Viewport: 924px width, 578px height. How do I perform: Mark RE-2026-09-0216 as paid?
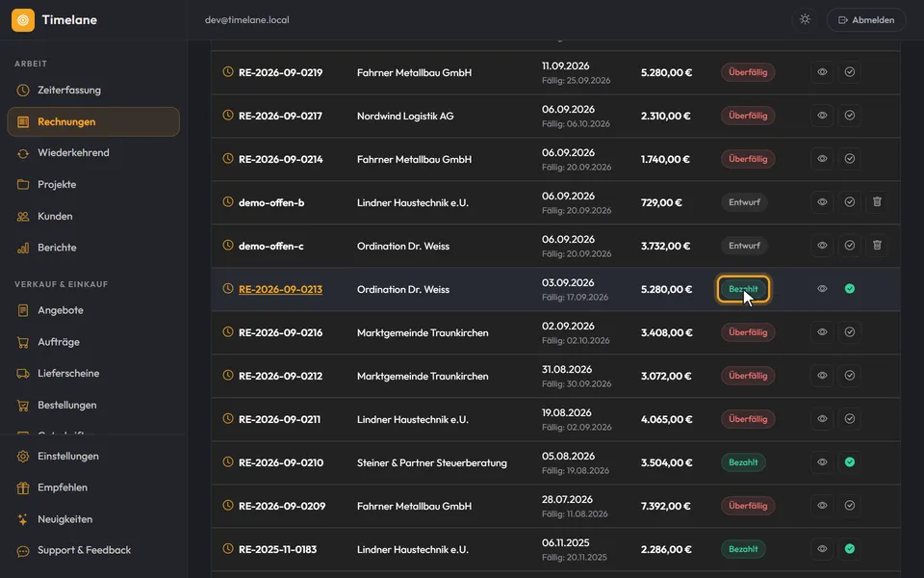850,332
